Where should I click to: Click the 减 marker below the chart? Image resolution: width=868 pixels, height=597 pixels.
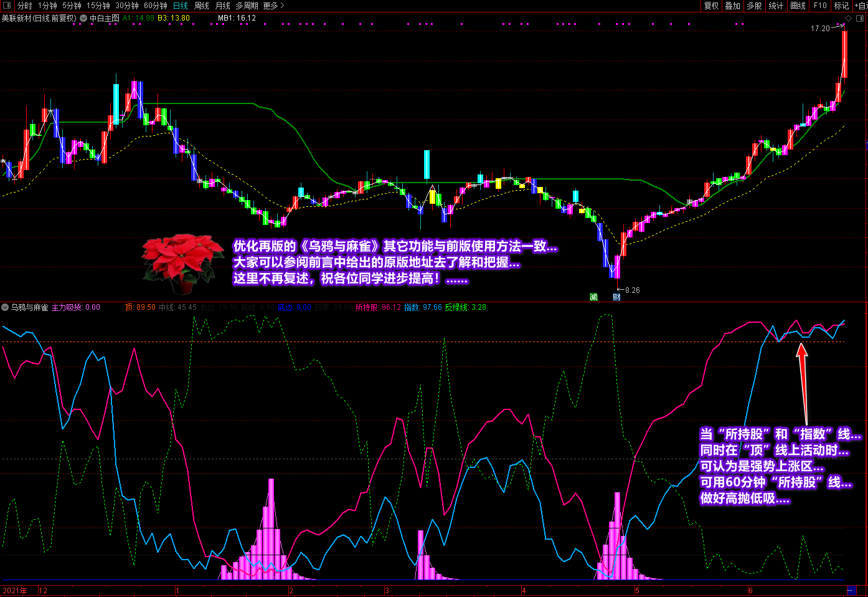click(593, 297)
